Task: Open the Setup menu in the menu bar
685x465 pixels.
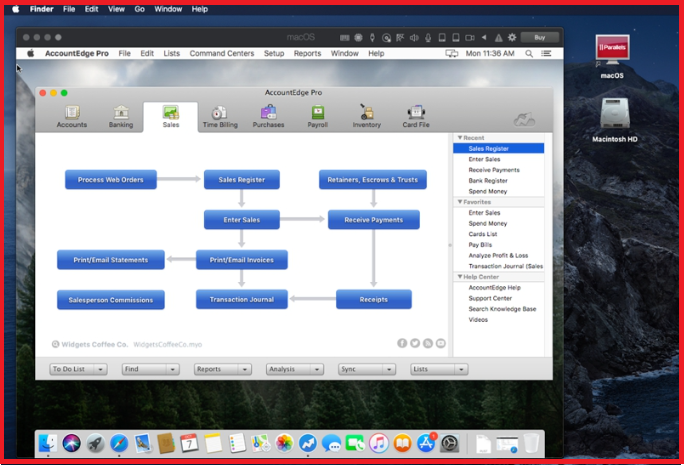Action: click(x=274, y=53)
